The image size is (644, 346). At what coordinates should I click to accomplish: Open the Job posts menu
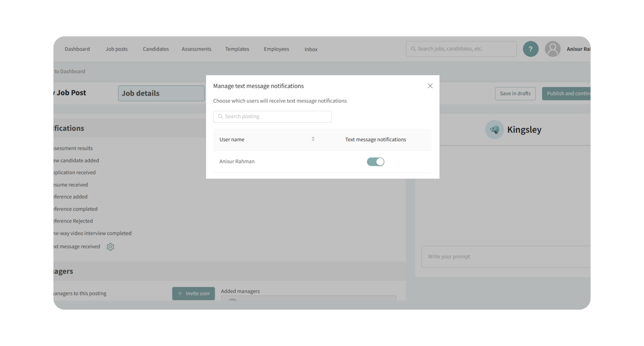pyautogui.click(x=117, y=49)
